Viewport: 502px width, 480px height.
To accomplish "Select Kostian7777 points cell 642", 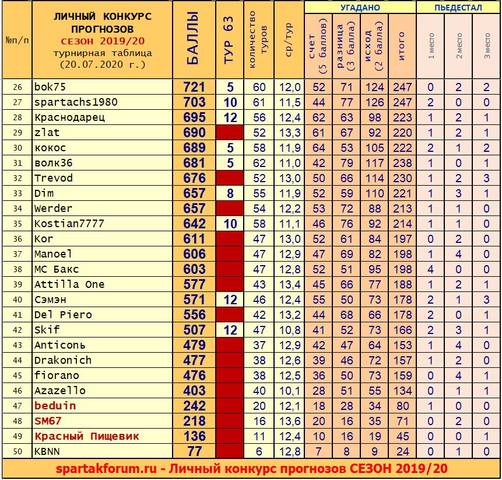I will point(194,224).
